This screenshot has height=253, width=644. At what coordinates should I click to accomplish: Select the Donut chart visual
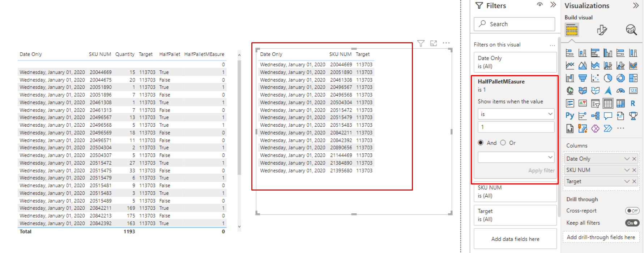[x=620, y=78]
